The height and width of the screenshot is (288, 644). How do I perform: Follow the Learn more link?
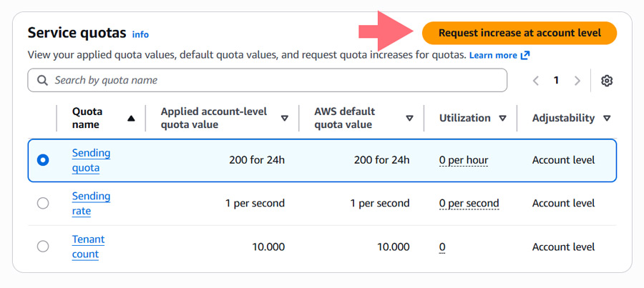(493, 56)
